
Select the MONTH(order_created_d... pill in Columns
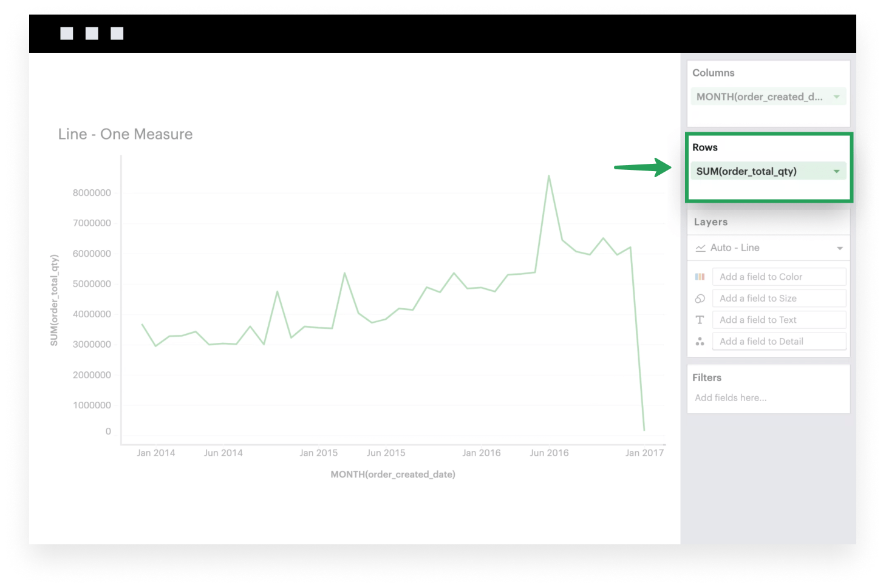768,96
